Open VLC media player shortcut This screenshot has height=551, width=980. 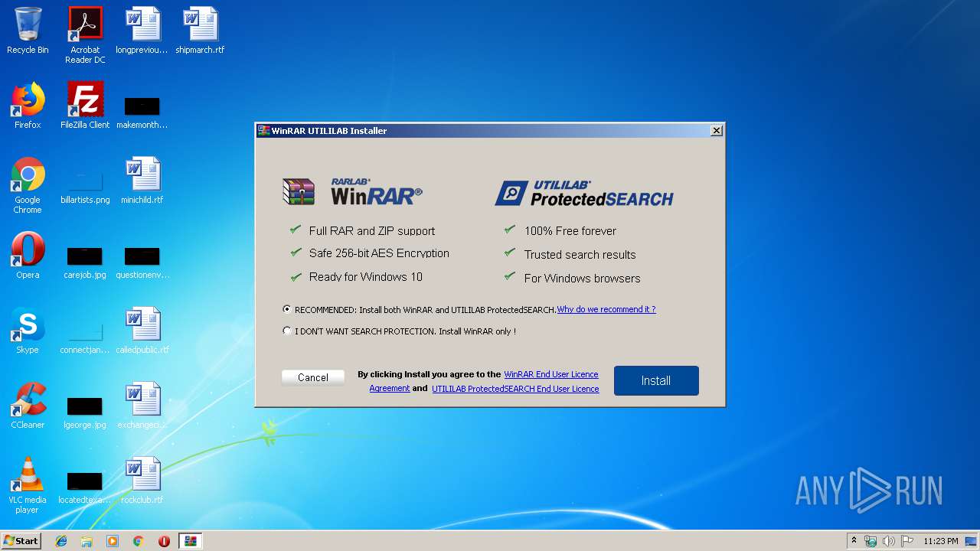tap(28, 485)
